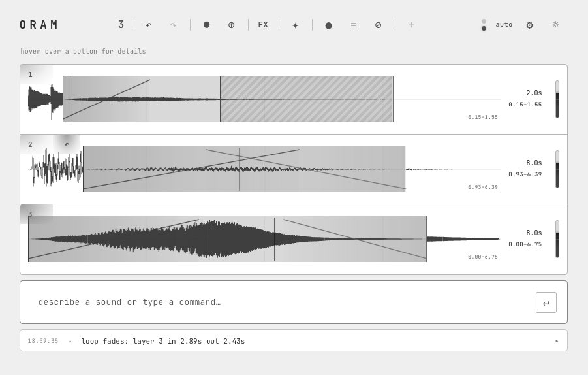Image resolution: width=588 pixels, height=375 pixels.
Task: Click the small 0.93-6.39 label under waveform
Action: click(x=483, y=187)
